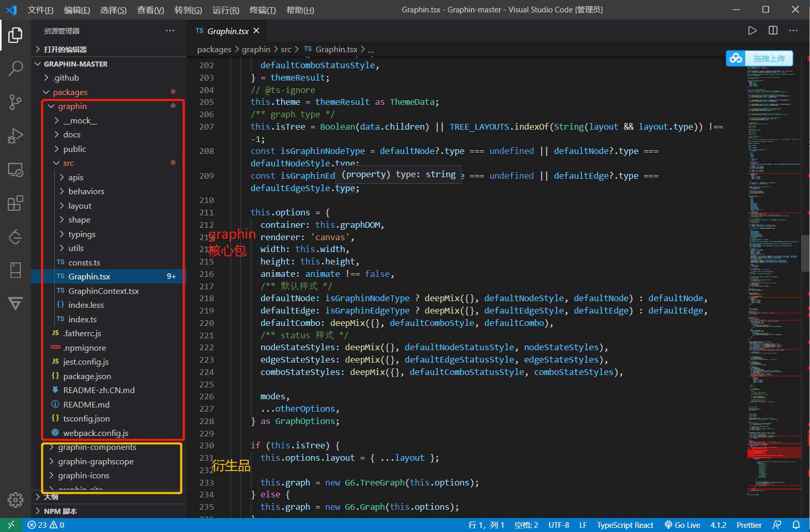
Task: Click Prettier in status bar
Action: click(749, 525)
